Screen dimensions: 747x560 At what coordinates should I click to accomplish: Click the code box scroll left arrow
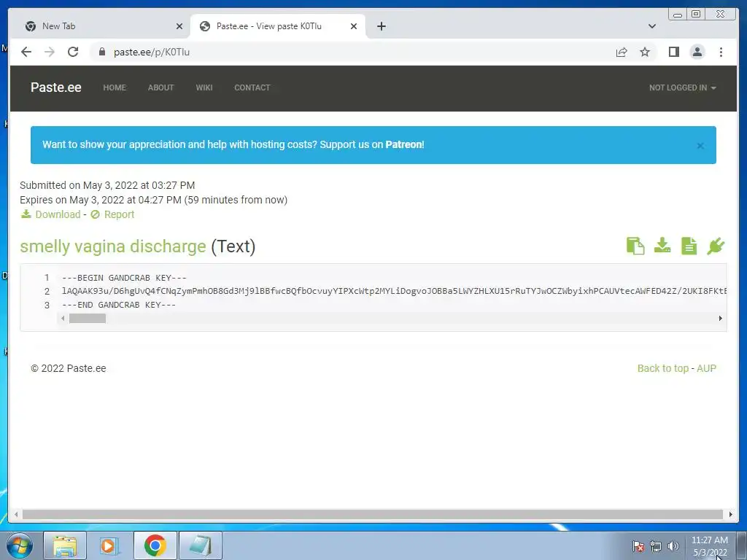[x=63, y=318]
